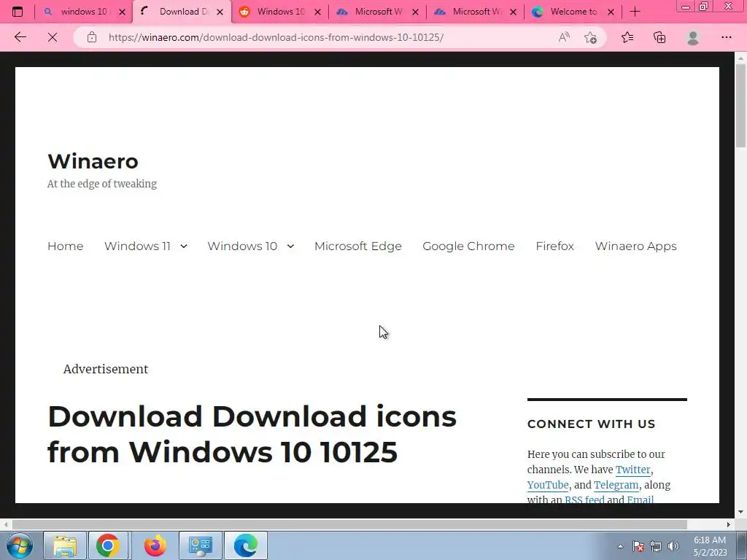
Task: Open a new tab
Action: (635, 12)
